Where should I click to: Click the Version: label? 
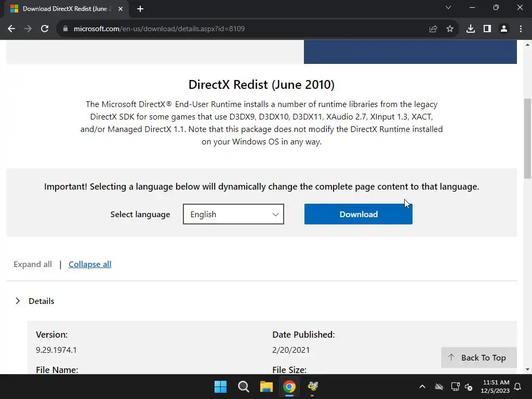pyautogui.click(x=52, y=335)
